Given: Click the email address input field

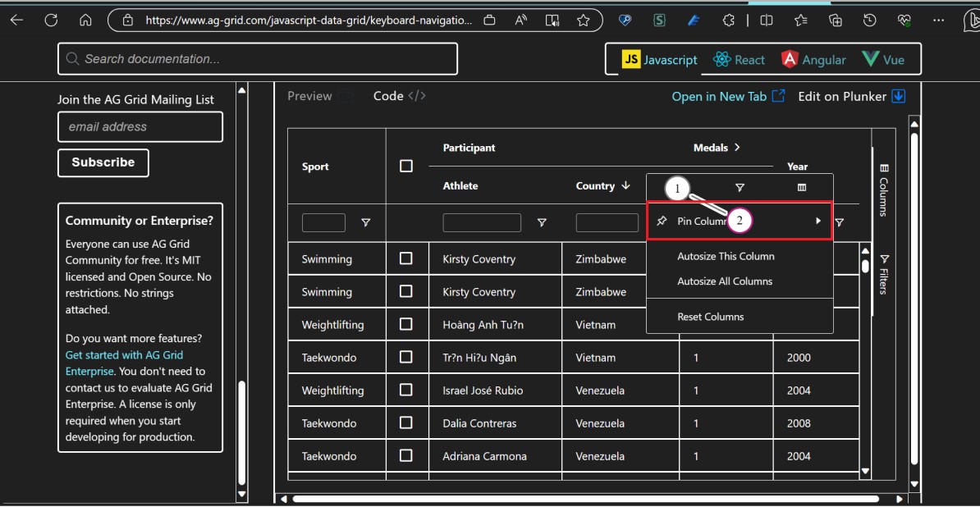Looking at the screenshot, I should [x=140, y=126].
